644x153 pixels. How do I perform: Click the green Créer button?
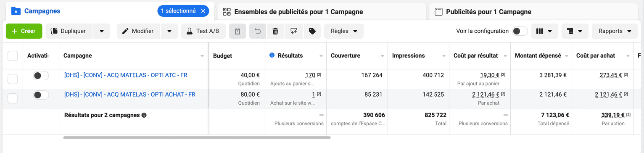pos(24,31)
